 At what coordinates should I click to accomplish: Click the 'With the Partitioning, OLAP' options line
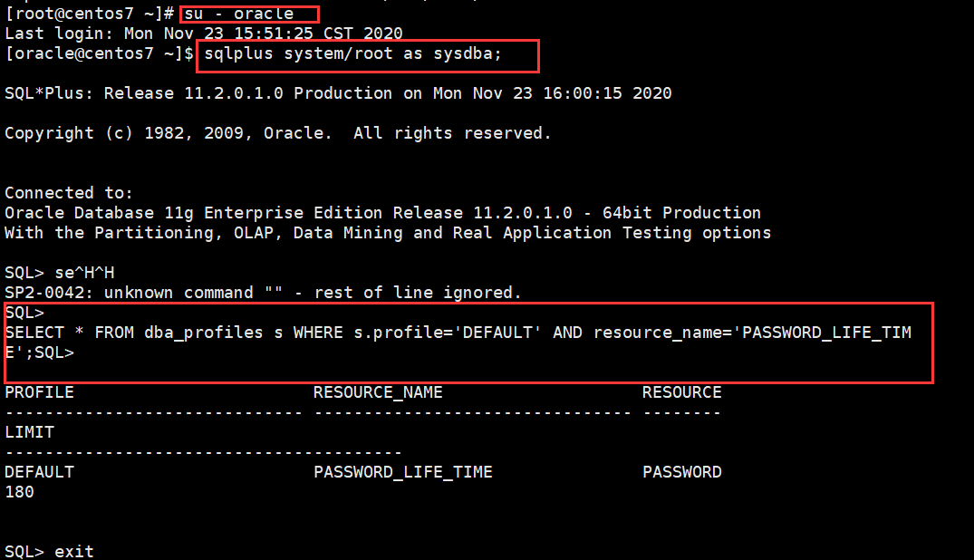(387, 233)
